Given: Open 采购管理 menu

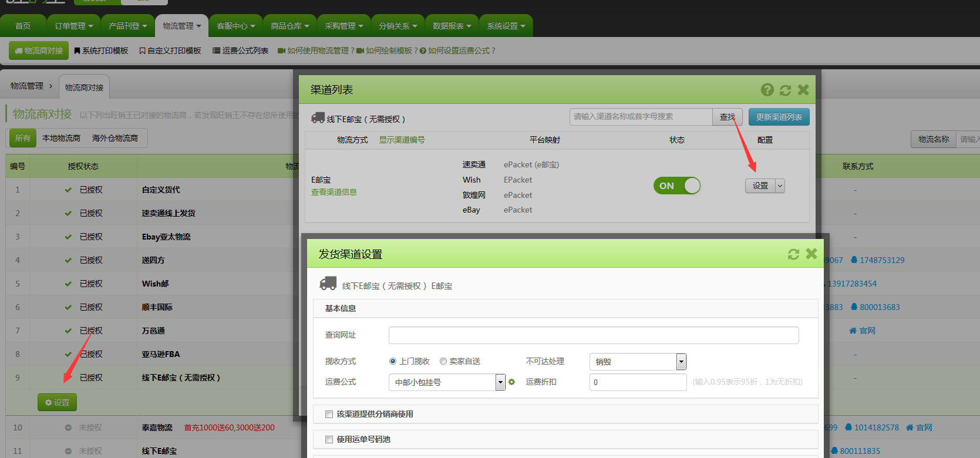Looking at the screenshot, I should click(x=343, y=26).
